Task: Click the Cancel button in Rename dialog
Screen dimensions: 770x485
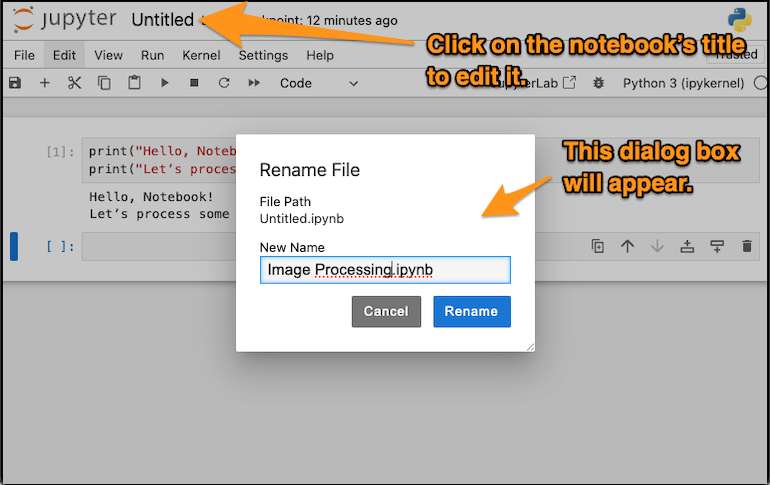Action: (386, 311)
